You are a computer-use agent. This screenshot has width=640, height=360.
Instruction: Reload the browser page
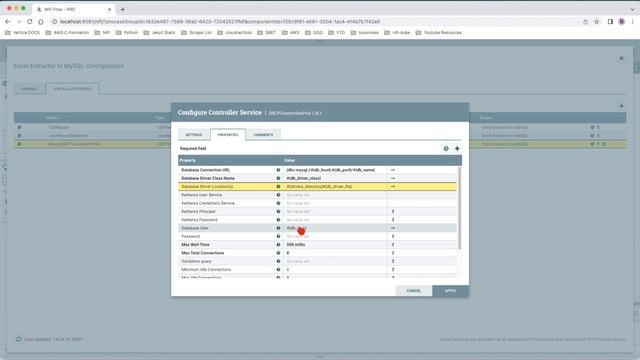[29, 22]
